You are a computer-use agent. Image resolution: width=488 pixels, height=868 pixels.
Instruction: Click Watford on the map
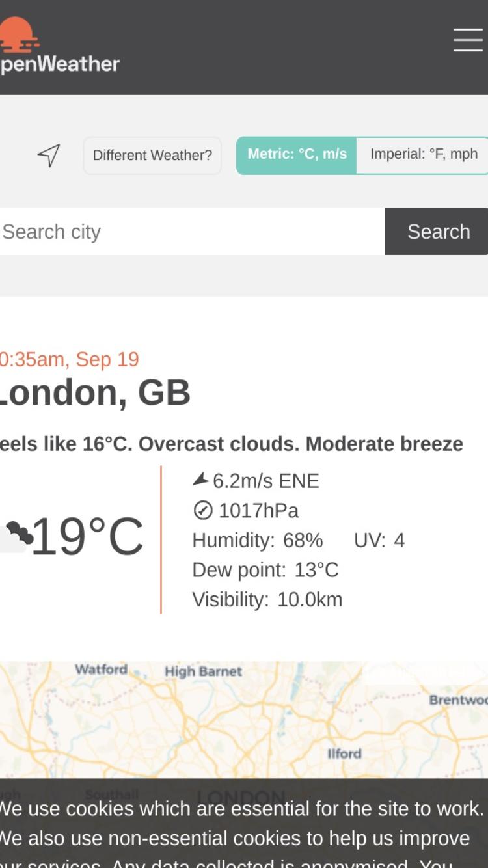102,670
